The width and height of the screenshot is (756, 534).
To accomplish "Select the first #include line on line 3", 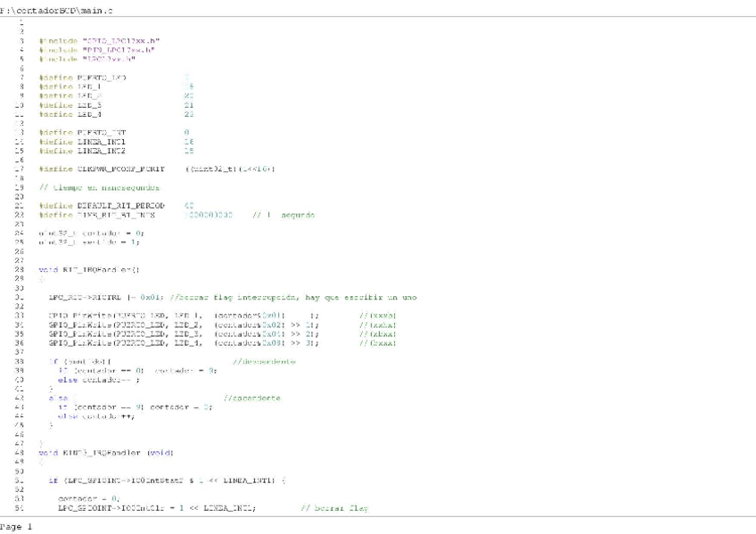I will pyautogui.click(x=100, y=41).
